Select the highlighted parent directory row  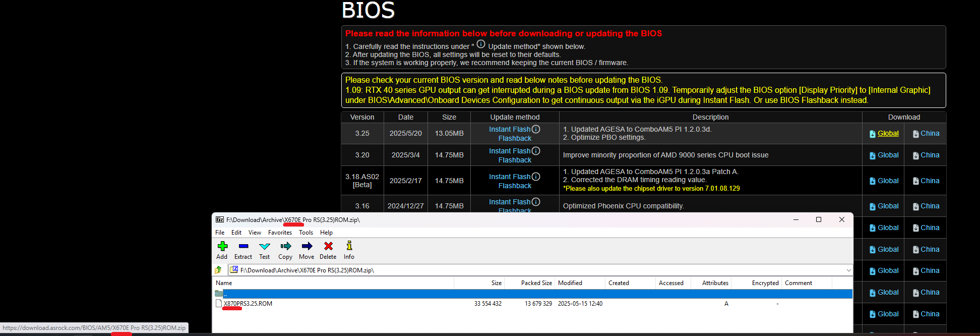pyautogui.click(x=532, y=294)
